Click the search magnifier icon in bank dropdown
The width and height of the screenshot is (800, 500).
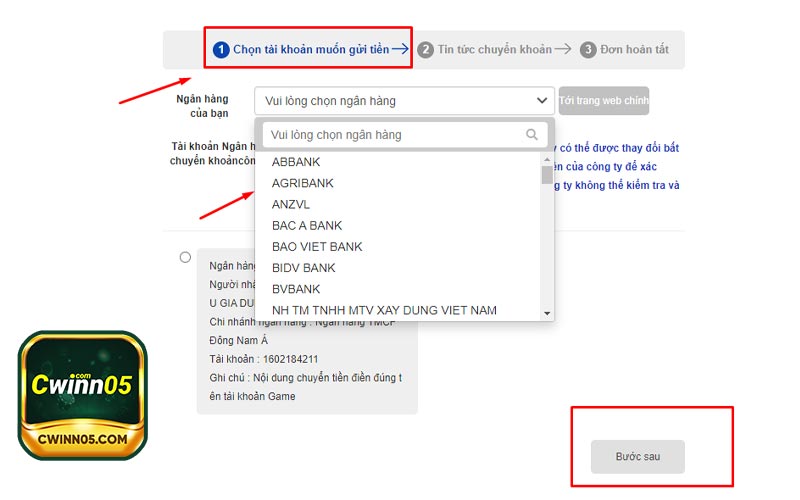tap(532, 135)
